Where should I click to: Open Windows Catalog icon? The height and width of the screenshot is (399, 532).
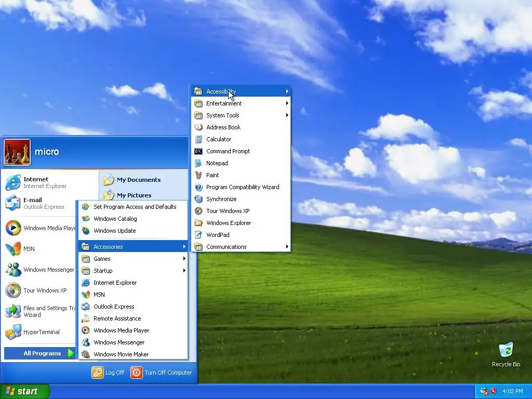[x=86, y=219]
